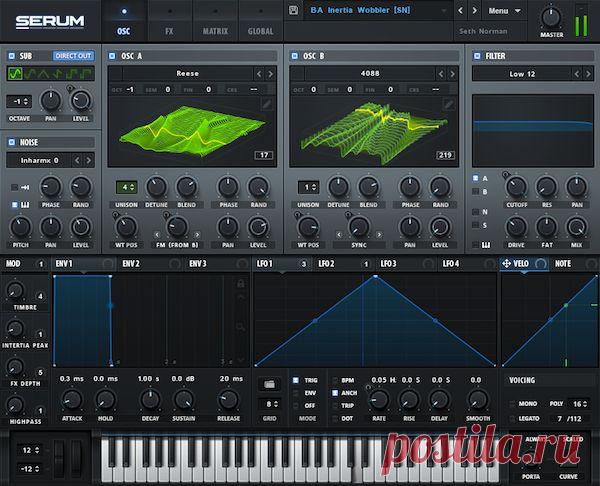600x486 pixels.
Task: Enable MONO voicing checkbox
Action: click(512, 404)
